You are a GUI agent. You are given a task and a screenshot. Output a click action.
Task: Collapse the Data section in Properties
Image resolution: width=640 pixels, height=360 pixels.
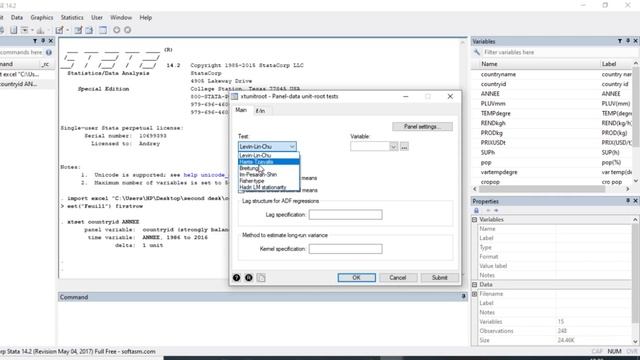pos(475,284)
